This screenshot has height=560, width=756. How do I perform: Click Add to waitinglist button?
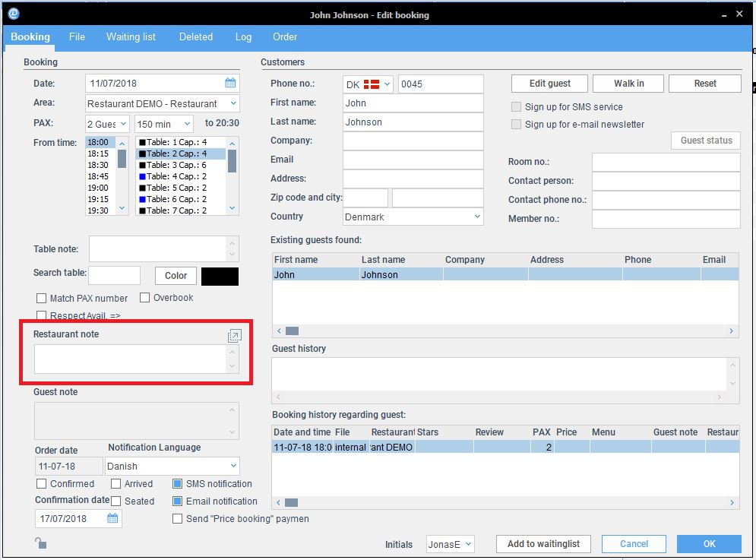click(x=544, y=544)
